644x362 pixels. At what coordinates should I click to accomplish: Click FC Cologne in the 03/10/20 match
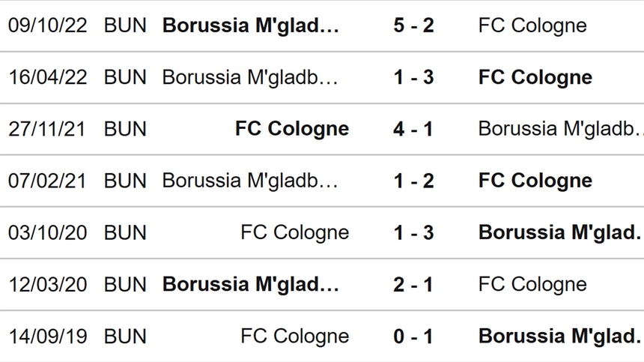pyautogui.click(x=295, y=232)
